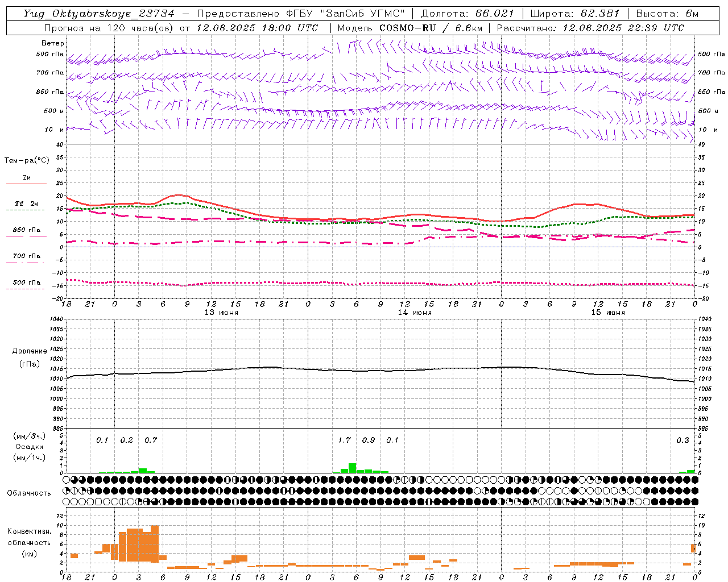Click the 1.7 three-hour precipitation value
The height and width of the screenshot is (582, 728).
click(x=345, y=440)
